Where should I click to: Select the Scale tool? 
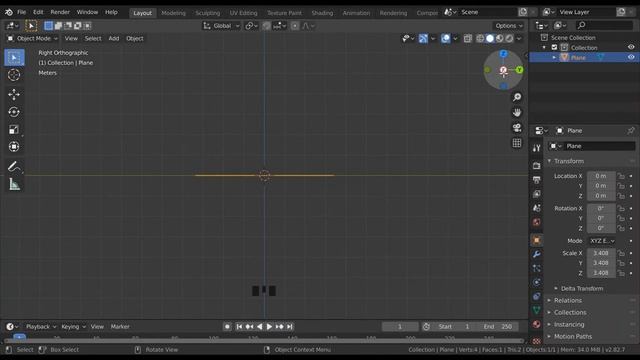[14, 129]
